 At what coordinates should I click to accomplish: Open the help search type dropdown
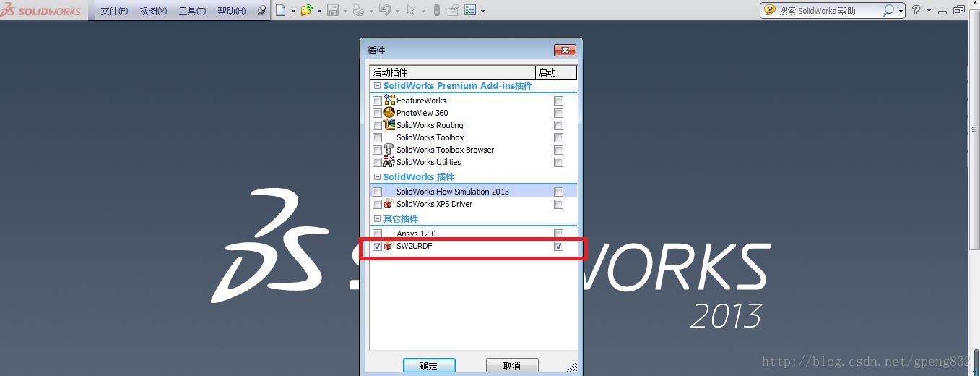coord(901,11)
